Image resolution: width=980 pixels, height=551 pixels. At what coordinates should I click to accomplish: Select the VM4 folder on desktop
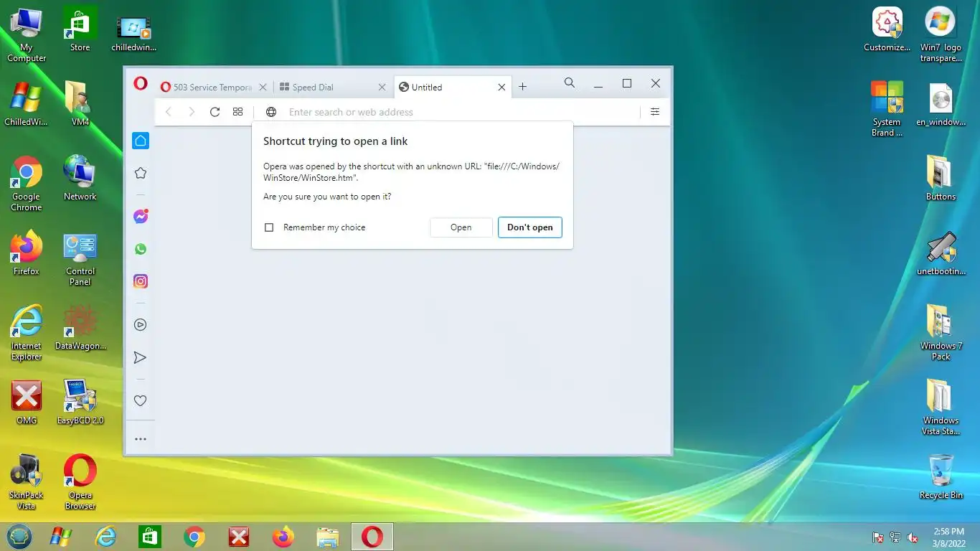(80, 103)
